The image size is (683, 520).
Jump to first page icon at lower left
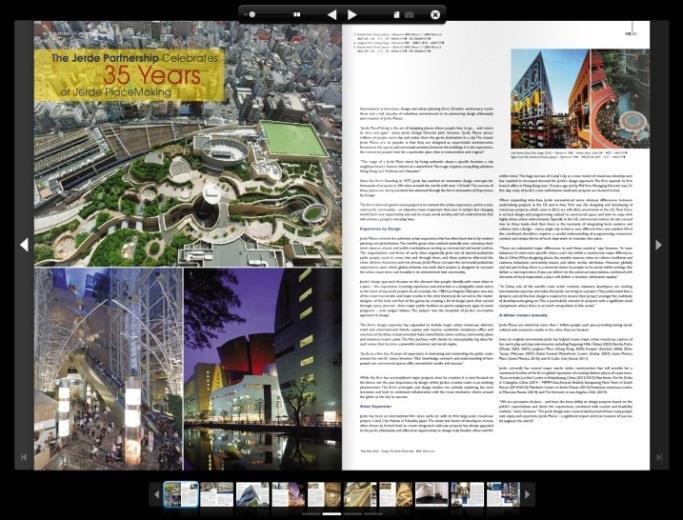(24, 457)
